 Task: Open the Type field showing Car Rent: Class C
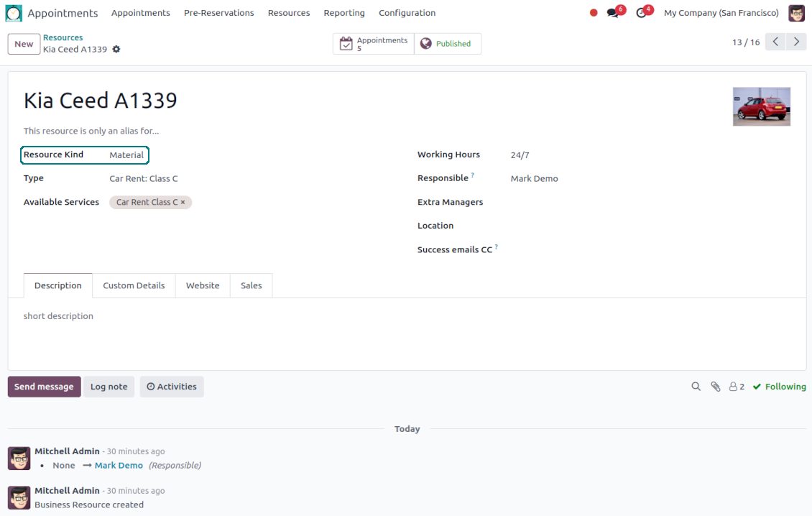coord(144,179)
